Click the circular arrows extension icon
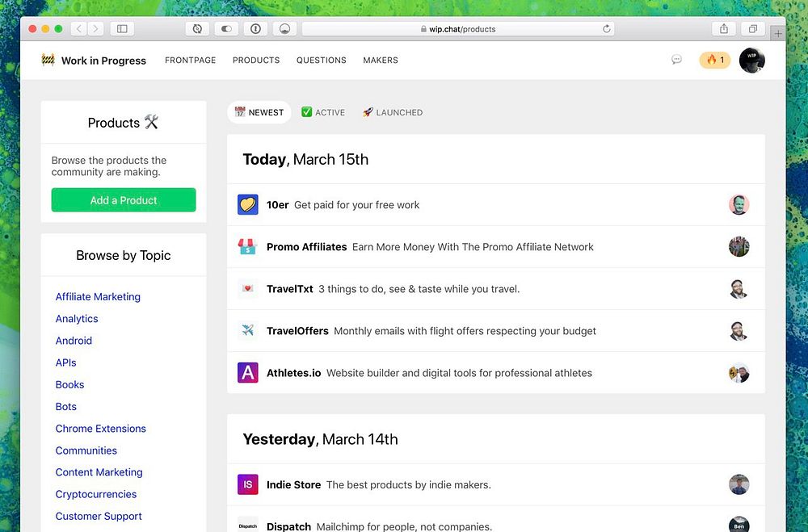The image size is (808, 532). point(197,29)
